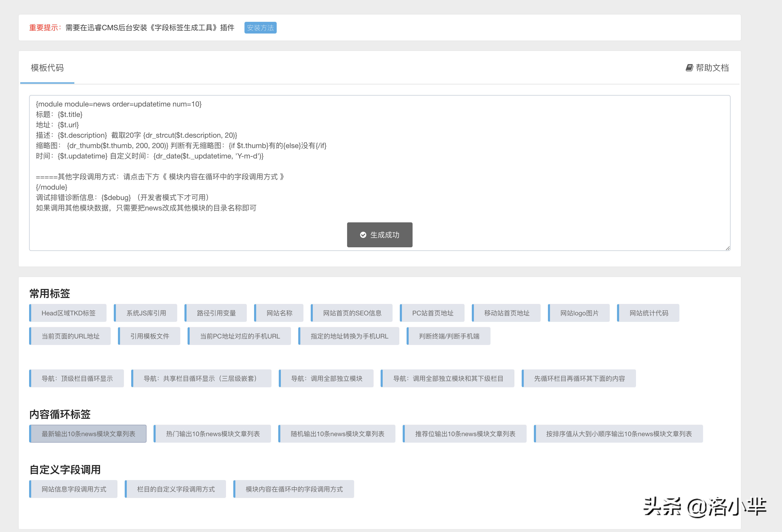Click inside the template code textarea
Viewport: 782px width, 532px height.
380,173
